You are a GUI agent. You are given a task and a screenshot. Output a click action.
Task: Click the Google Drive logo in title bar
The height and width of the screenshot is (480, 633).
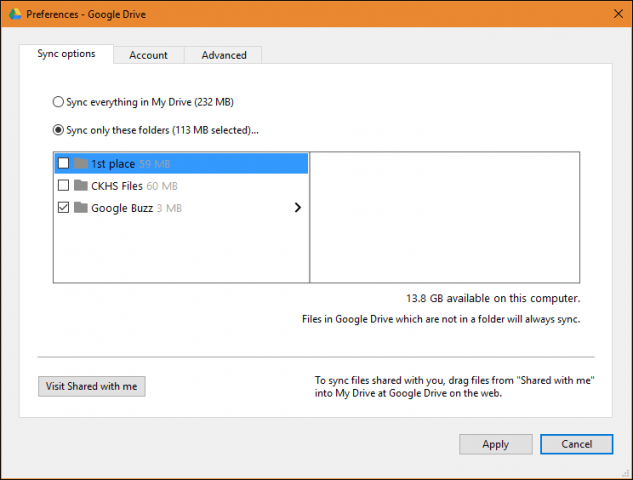coord(15,14)
